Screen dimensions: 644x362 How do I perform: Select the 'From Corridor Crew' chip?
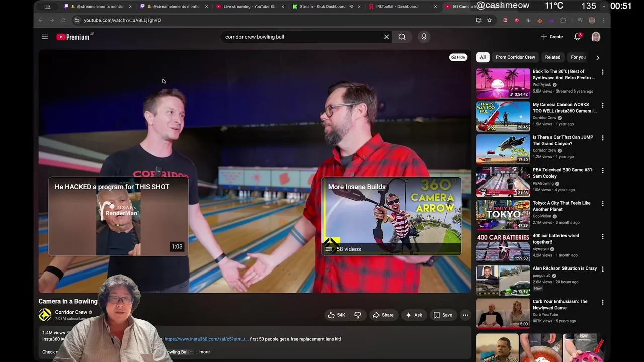(515, 57)
